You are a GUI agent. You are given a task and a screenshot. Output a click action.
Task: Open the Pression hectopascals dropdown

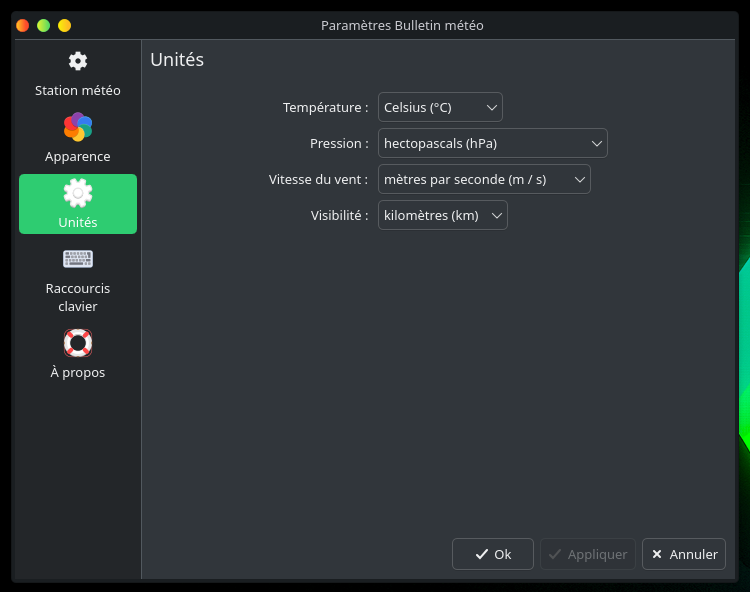pos(492,143)
